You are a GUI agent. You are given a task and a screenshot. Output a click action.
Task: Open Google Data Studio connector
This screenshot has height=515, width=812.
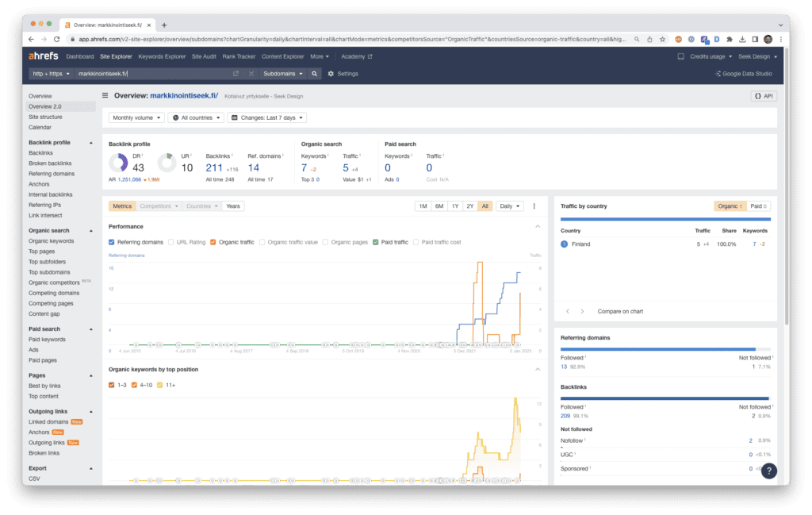click(x=744, y=74)
